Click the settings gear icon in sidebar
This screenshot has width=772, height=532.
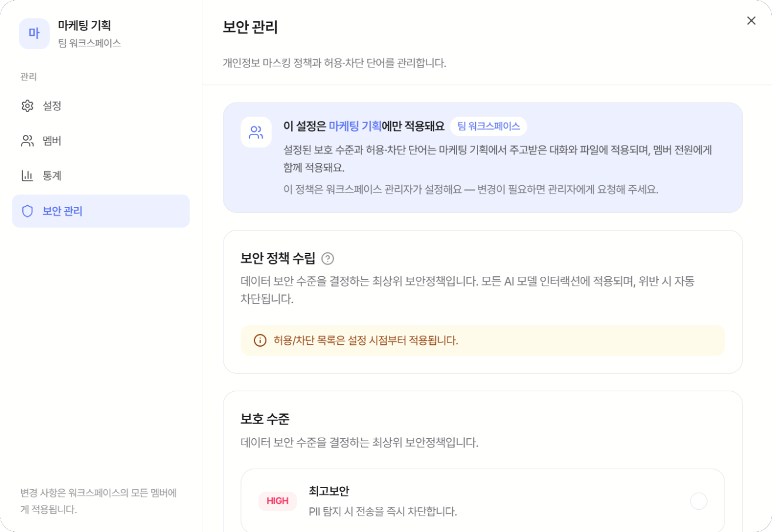(28, 106)
